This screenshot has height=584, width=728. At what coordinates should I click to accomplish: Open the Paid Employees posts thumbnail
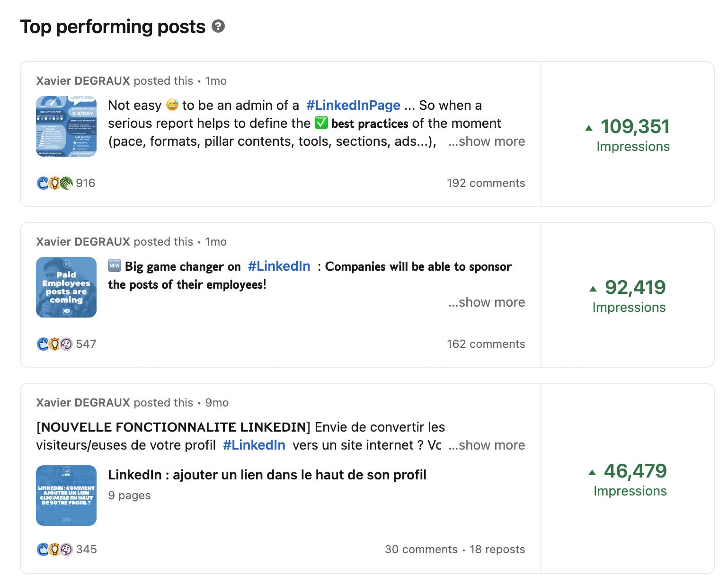coord(66,287)
